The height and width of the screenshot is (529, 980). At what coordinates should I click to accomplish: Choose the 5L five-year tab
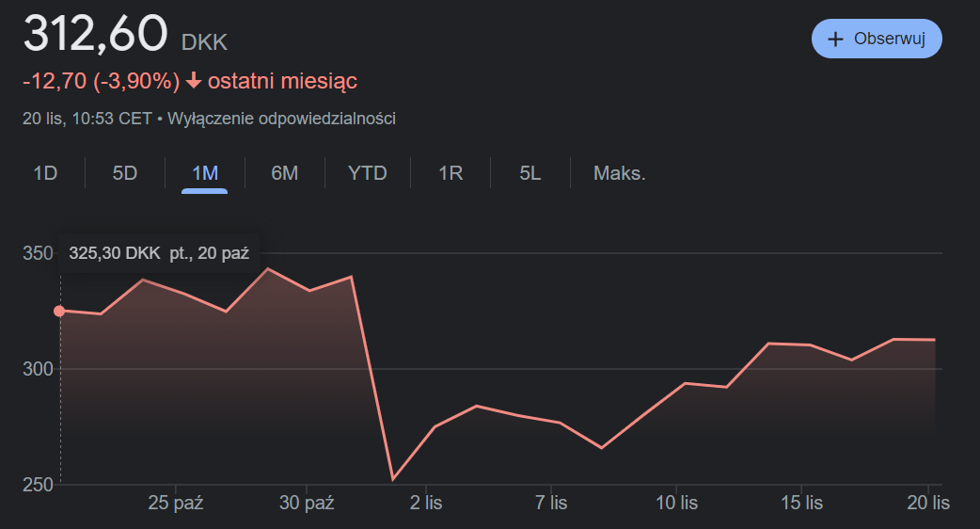[530, 173]
